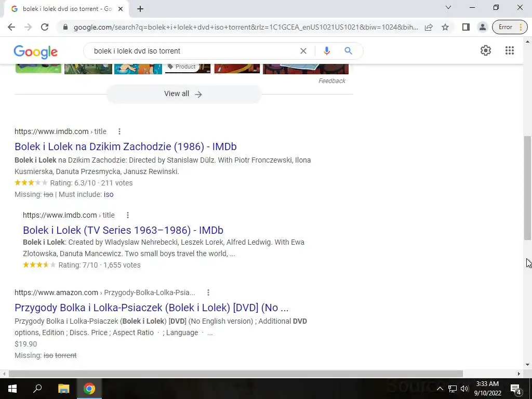Open Google quick settings gear
This screenshot has height=399, width=532.
[x=486, y=50]
